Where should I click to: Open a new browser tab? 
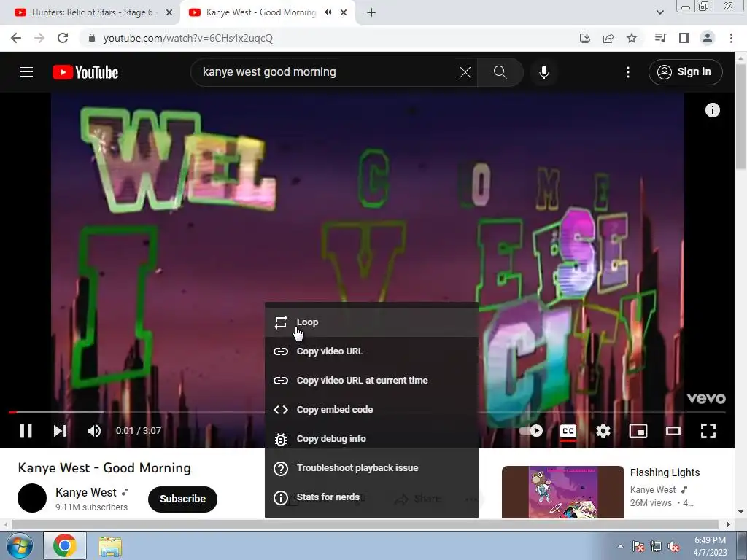pos(371,13)
